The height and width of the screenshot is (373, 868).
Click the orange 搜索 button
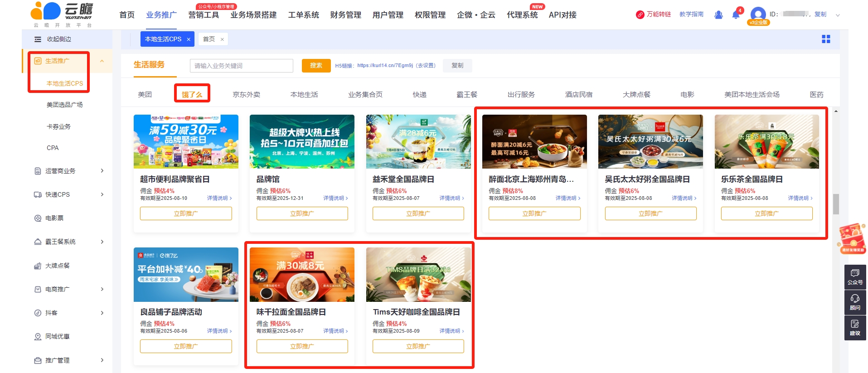(x=316, y=66)
